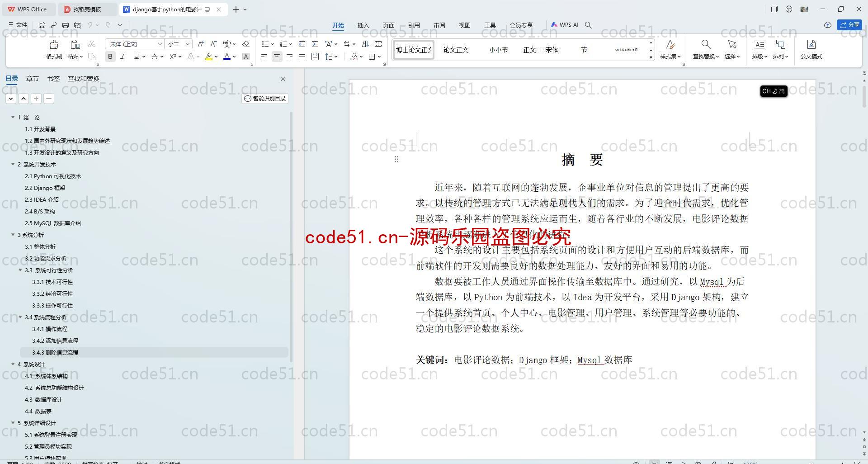
Task: Click the Find and Replace magnifier icon
Action: click(x=705, y=44)
